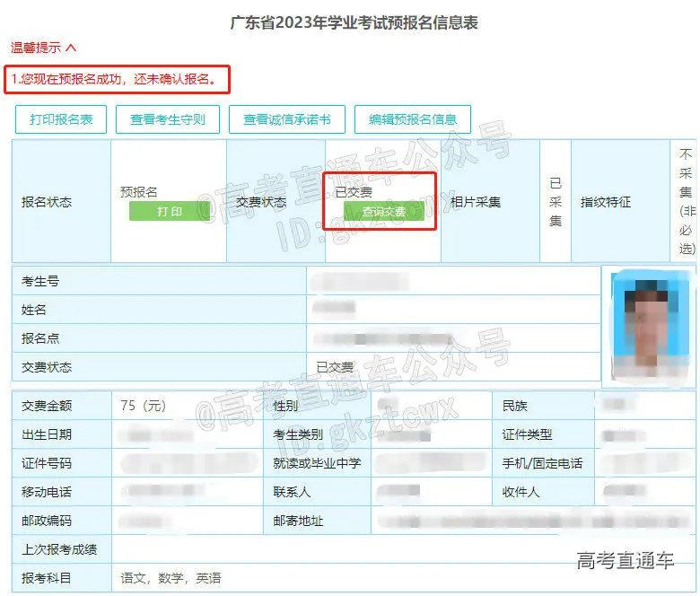Click the 移动电话 label
700x596 pixels.
pos(47,492)
